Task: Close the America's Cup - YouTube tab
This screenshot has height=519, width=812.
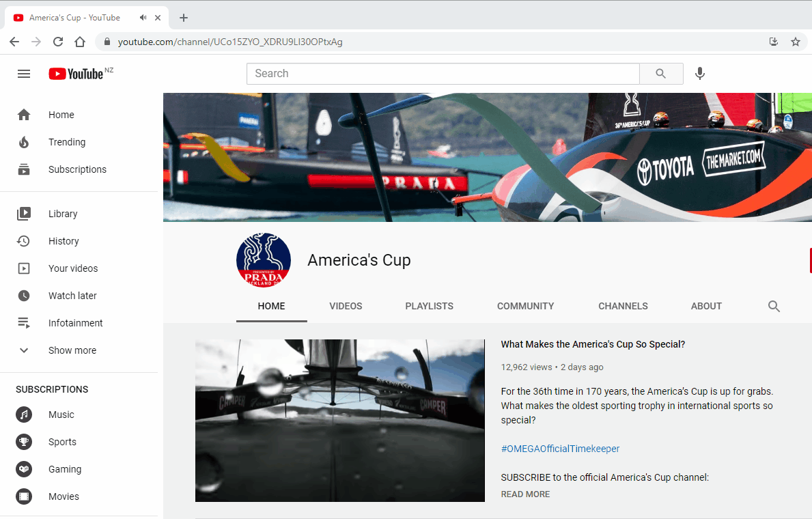Action: (158, 18)
